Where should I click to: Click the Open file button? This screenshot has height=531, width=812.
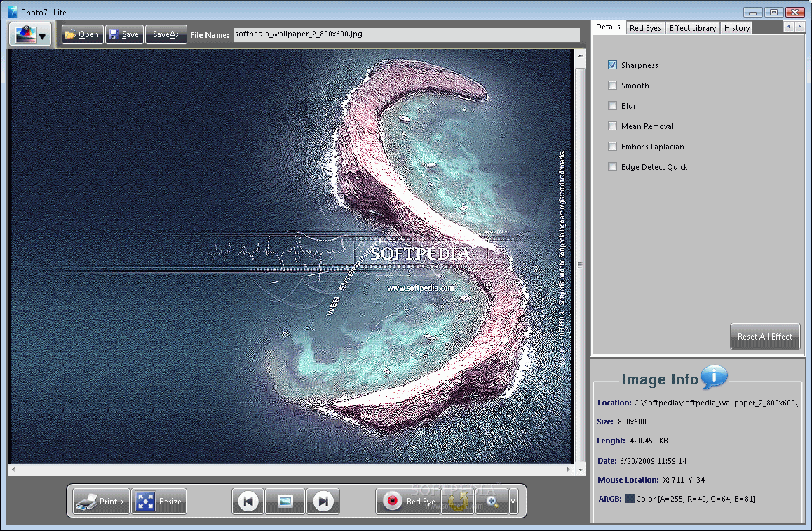coord(82,34)
